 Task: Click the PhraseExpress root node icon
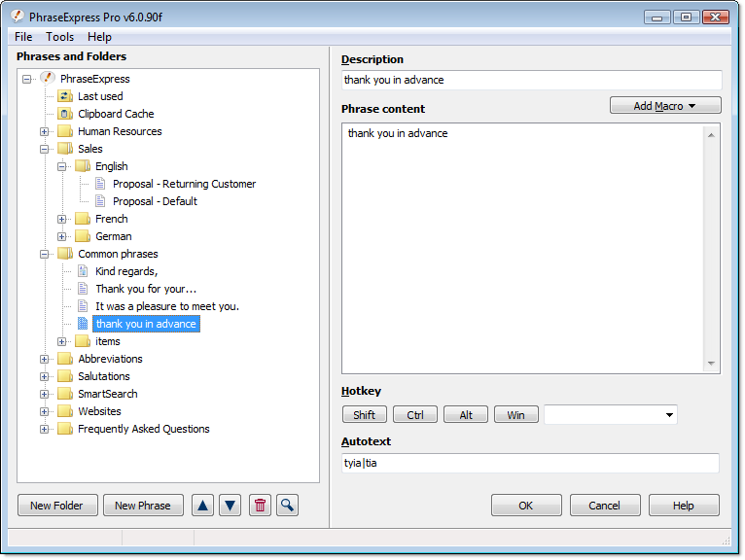(x=48, y=78)
